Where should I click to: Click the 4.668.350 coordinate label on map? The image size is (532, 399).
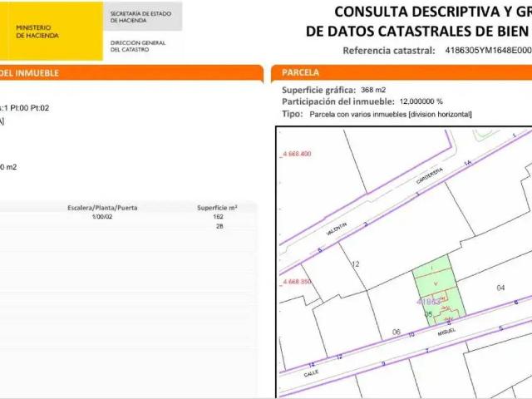[296, 282]
